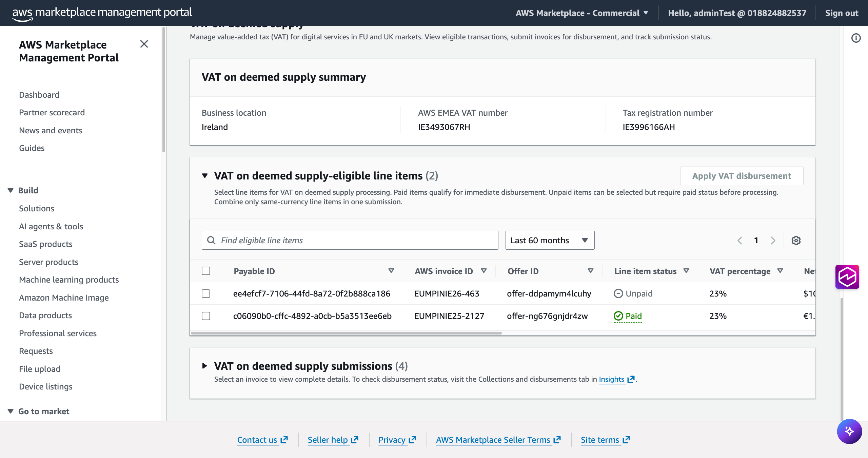Sign out of the portal
This screenshot has height=458, width=868.
(842, 13)
